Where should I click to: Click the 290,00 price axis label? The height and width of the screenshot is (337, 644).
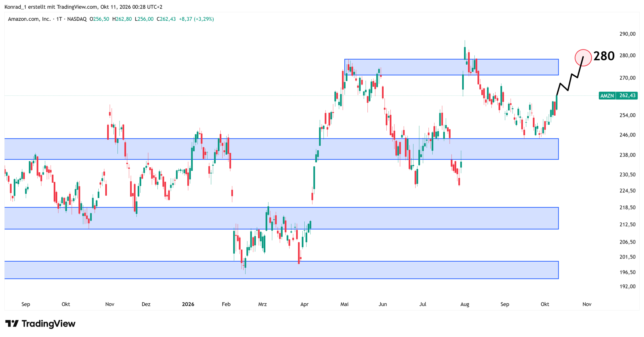click(x=627, y=34)
